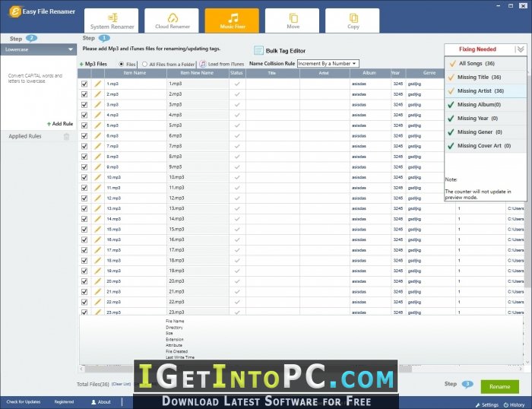Edit 3.mp3 with the pencil icon
The width and height of the screenshot is (532, 409).
98,105
